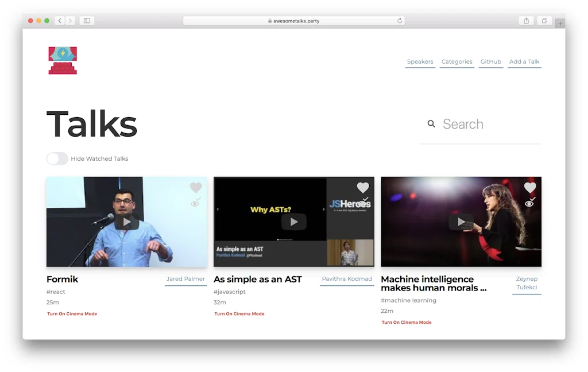Screen dimensions: 588x372
Task: Enable the Hide Watched Talks switch
Action: click(x=57, y=158)
